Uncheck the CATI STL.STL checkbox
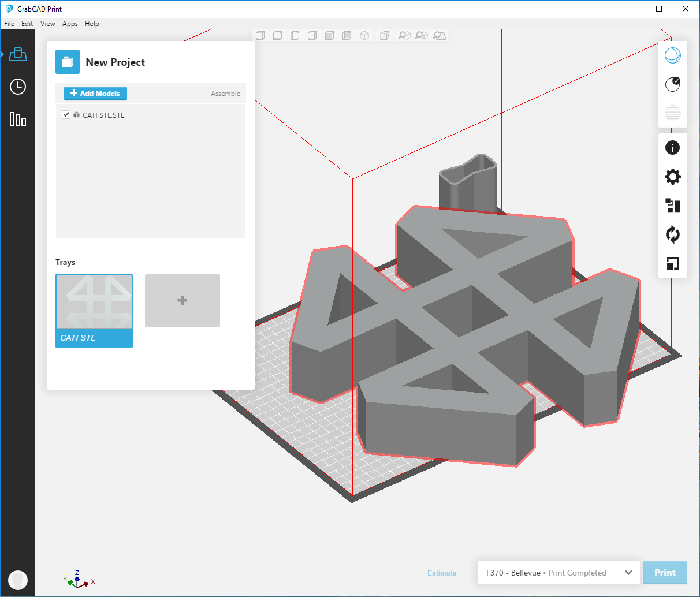Screen dimensions: 700x597 point(66,114)
